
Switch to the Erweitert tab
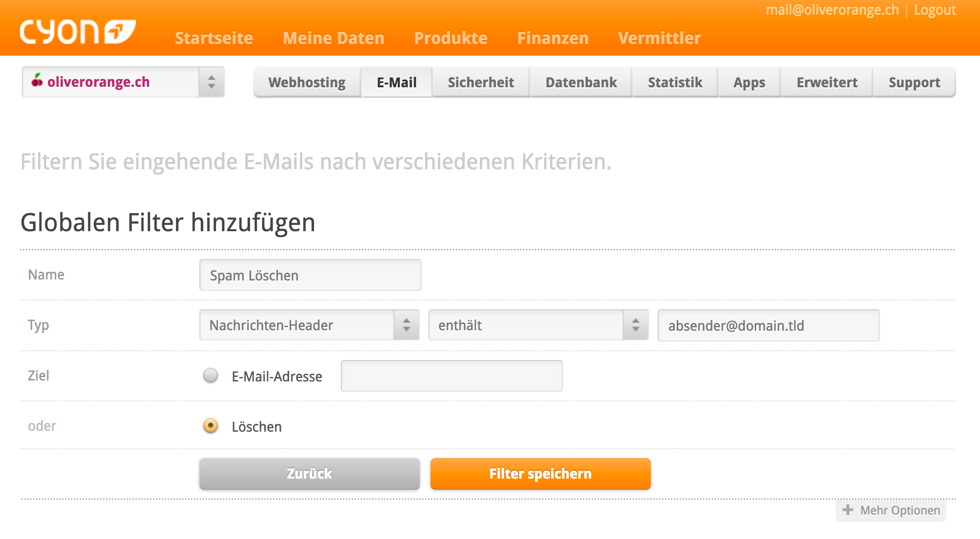click(827, 82)
